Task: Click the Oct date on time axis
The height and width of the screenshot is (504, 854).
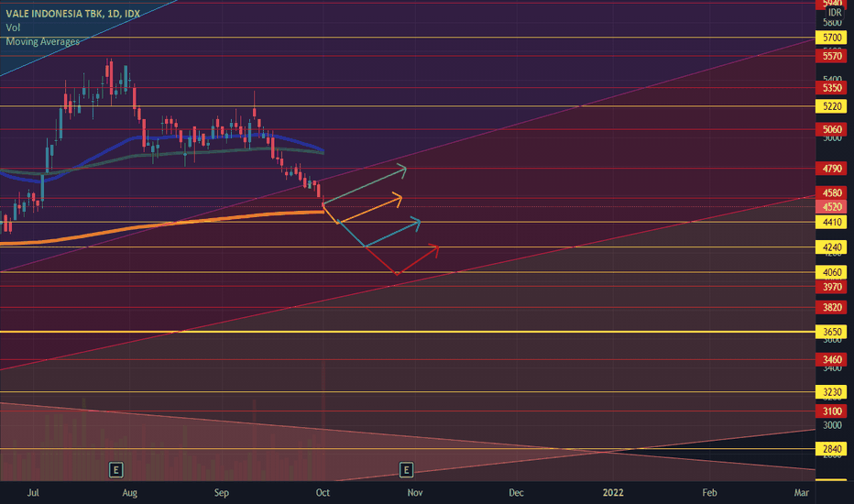Action: pyautogui.click(x=323, y=493)
